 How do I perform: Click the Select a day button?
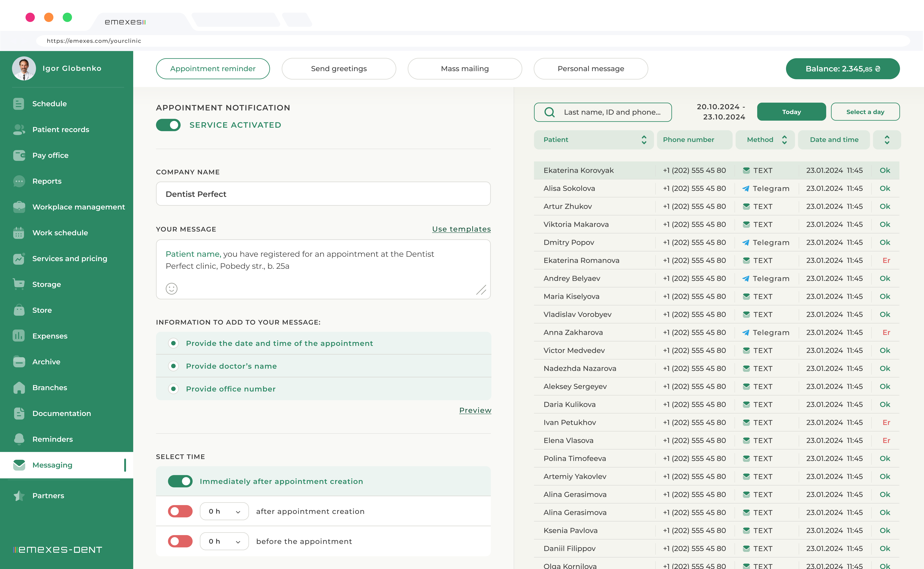865,112
